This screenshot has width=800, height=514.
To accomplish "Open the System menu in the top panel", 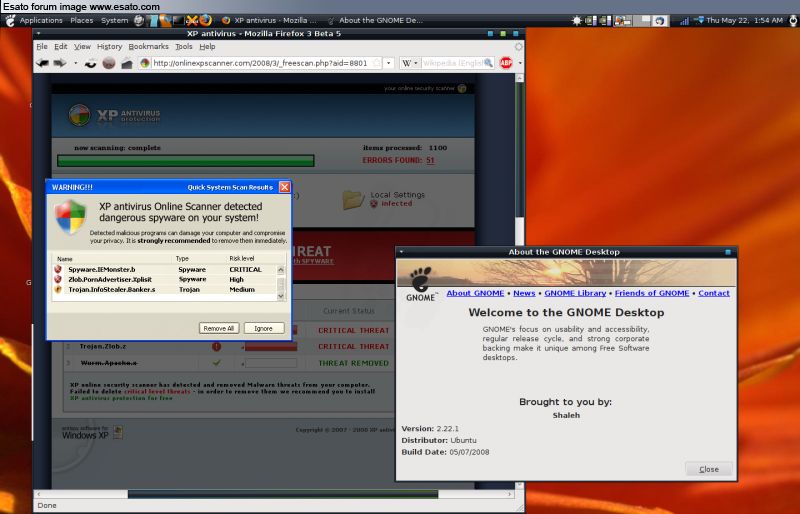I will 114,20.
